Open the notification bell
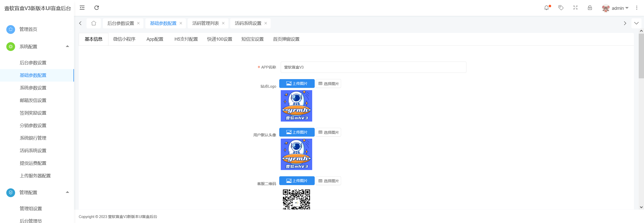 click(x=546, y=8)
